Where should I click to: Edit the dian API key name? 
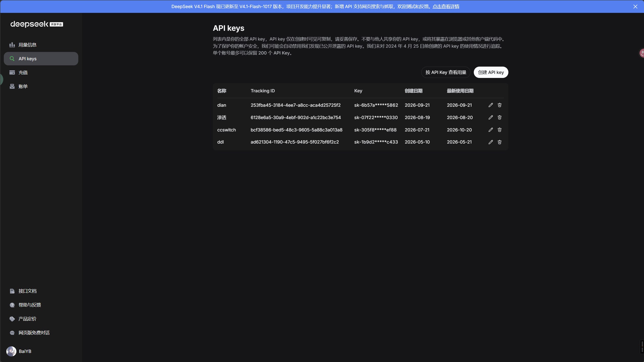tap(490, 105)
